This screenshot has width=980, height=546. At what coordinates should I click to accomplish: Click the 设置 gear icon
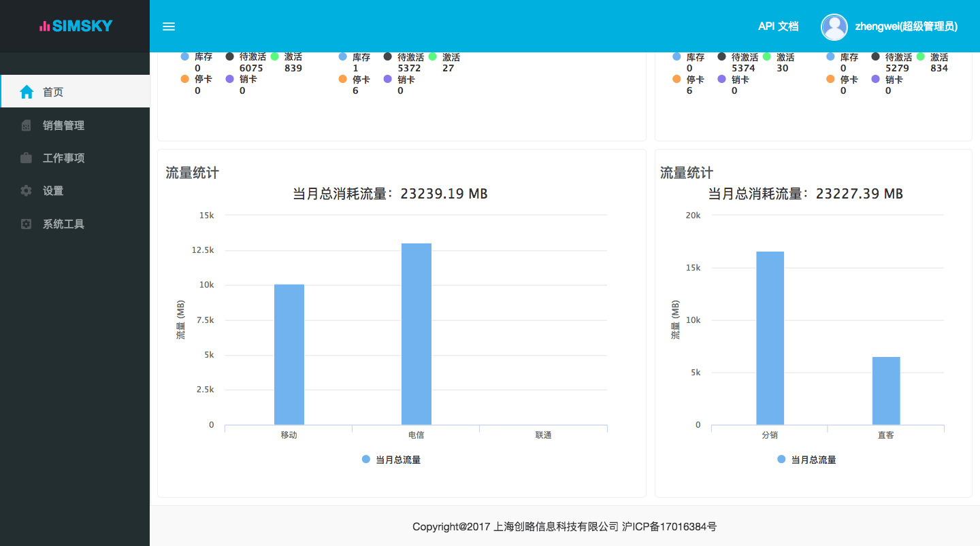27,191
